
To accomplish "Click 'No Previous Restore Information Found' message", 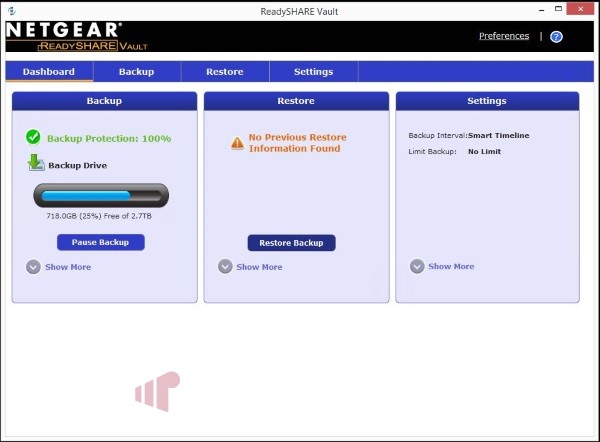I will click(298, 143).
